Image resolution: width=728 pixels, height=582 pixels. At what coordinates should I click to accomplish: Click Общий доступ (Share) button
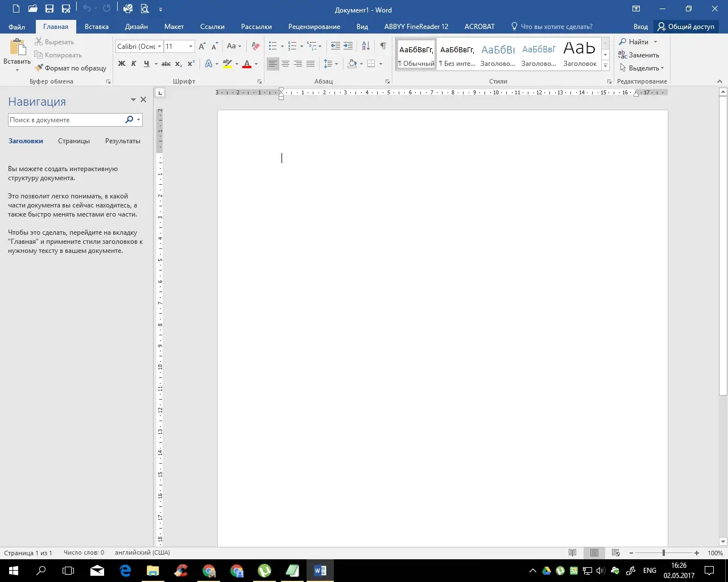686,27
